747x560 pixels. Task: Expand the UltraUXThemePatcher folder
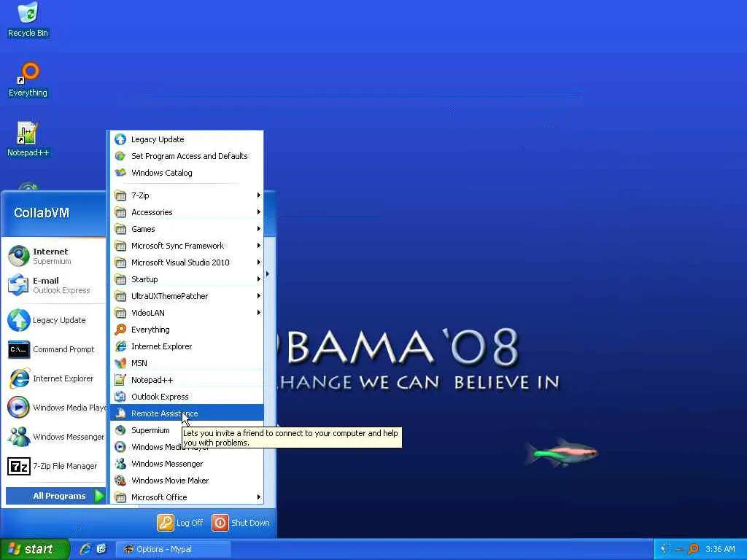(x=187, y=296)
